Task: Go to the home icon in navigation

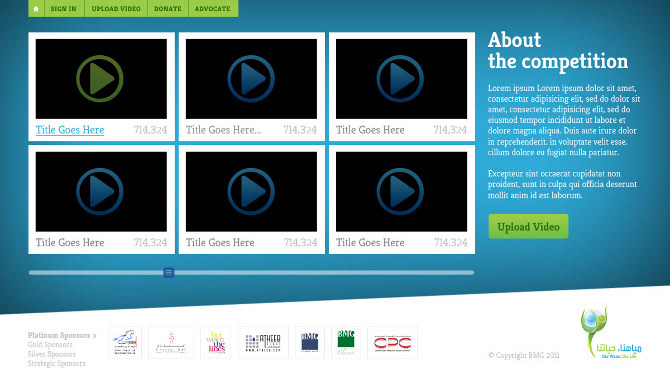Action: (x=36, y=9)
